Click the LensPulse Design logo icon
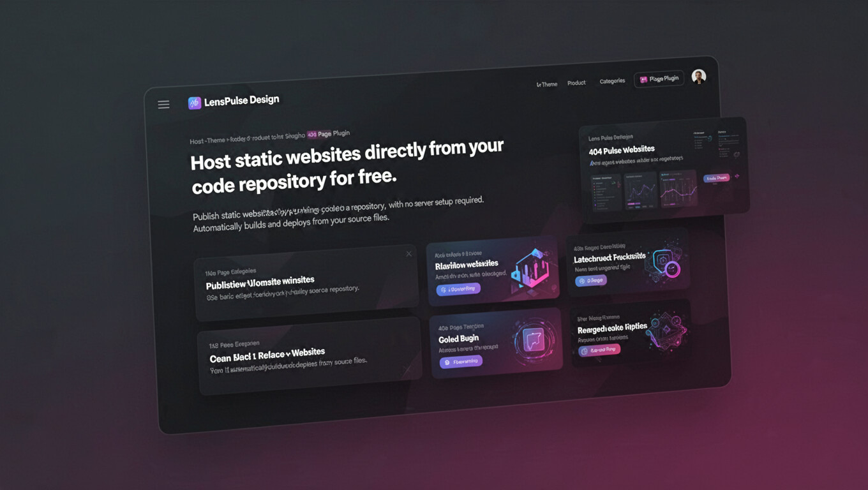 [x=195, y=103]
